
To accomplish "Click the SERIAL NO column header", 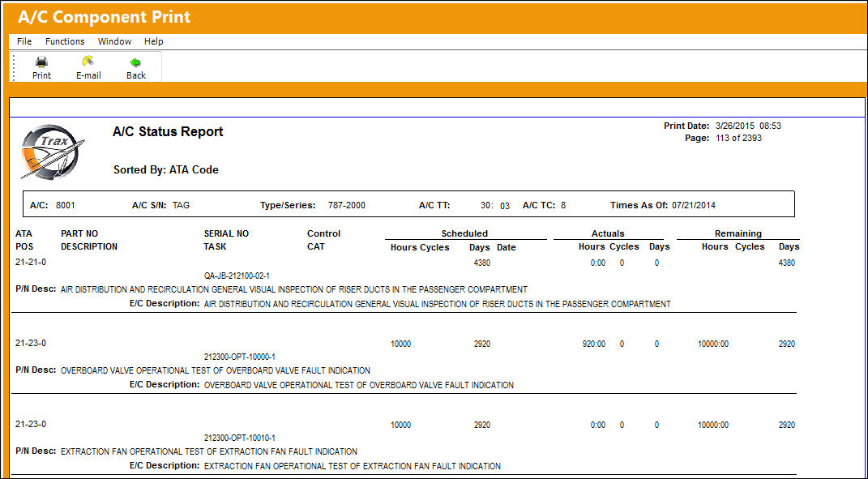I will point(226,233).
